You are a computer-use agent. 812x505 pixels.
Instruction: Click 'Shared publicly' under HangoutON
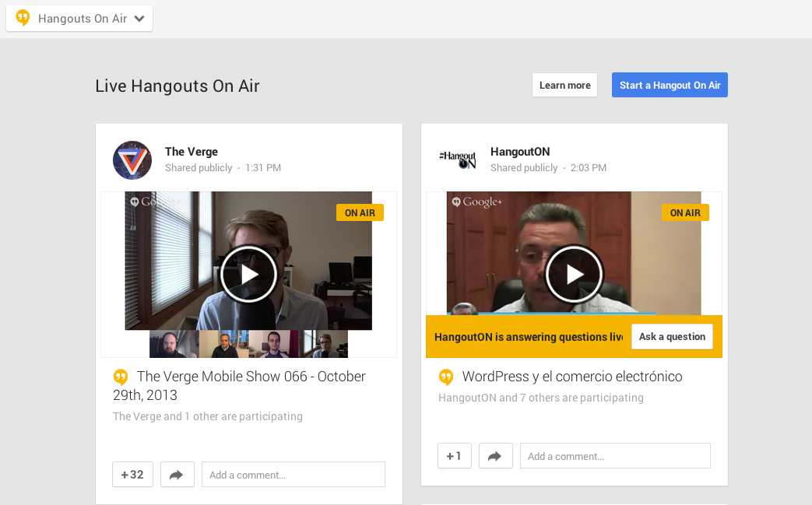tap(523, 167)
